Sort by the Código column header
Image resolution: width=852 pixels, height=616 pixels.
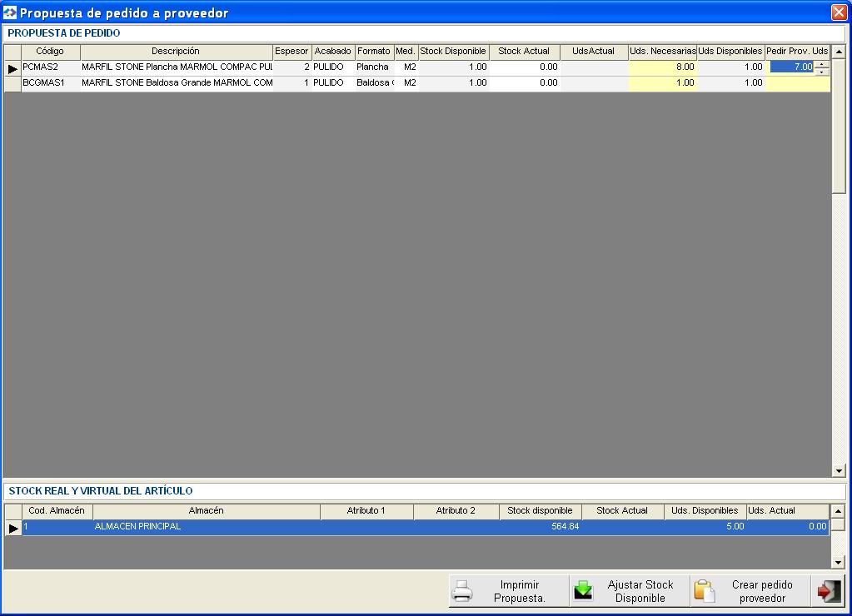point(50,52)
